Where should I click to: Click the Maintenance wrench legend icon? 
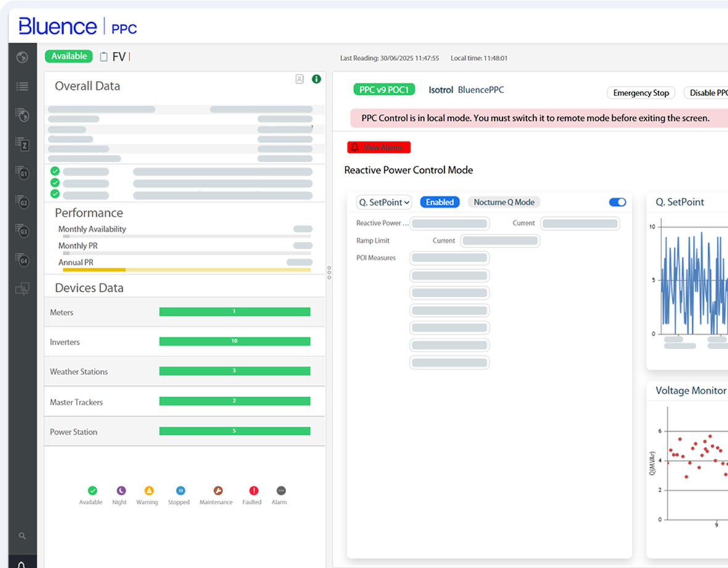(x=218, y=490)
